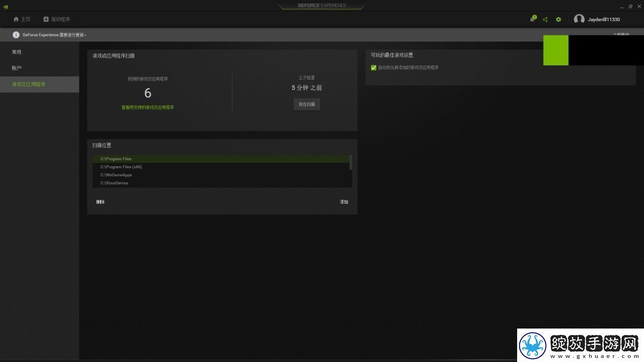Select C:\Program Files (x86) scan location

(221, 167)
